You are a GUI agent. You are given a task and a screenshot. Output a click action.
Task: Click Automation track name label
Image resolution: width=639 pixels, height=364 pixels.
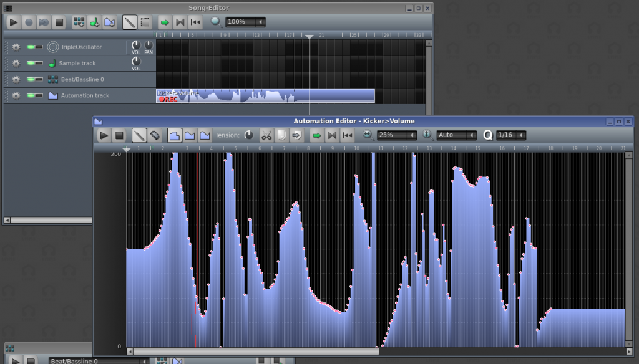click(x=85, y=96)
